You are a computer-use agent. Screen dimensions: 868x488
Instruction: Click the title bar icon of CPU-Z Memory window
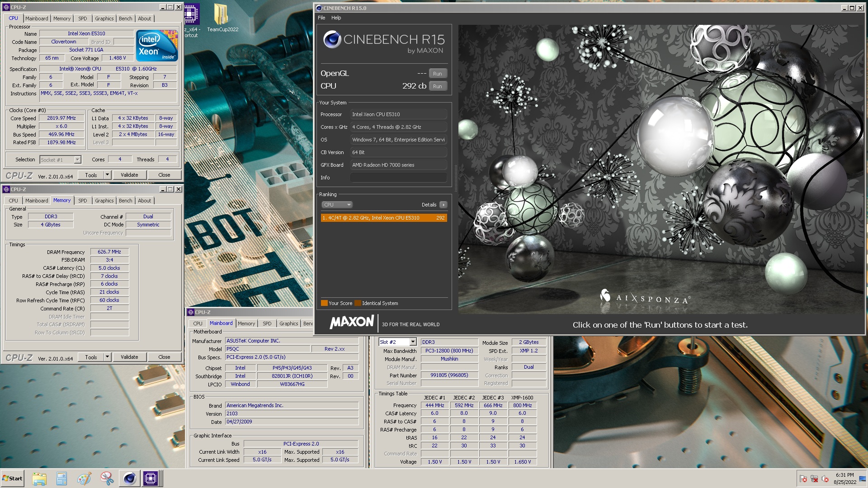click(x=6, y=189)
